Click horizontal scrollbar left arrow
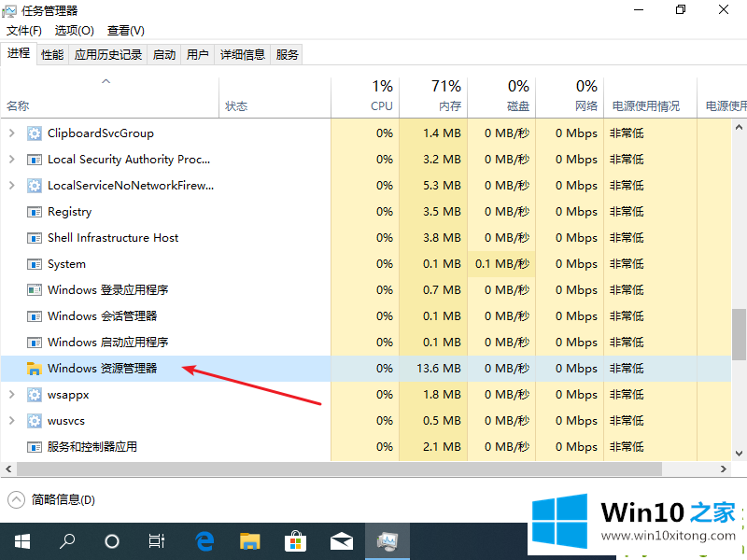Screen dimensions: 747x560 click(x=8, y=469)
